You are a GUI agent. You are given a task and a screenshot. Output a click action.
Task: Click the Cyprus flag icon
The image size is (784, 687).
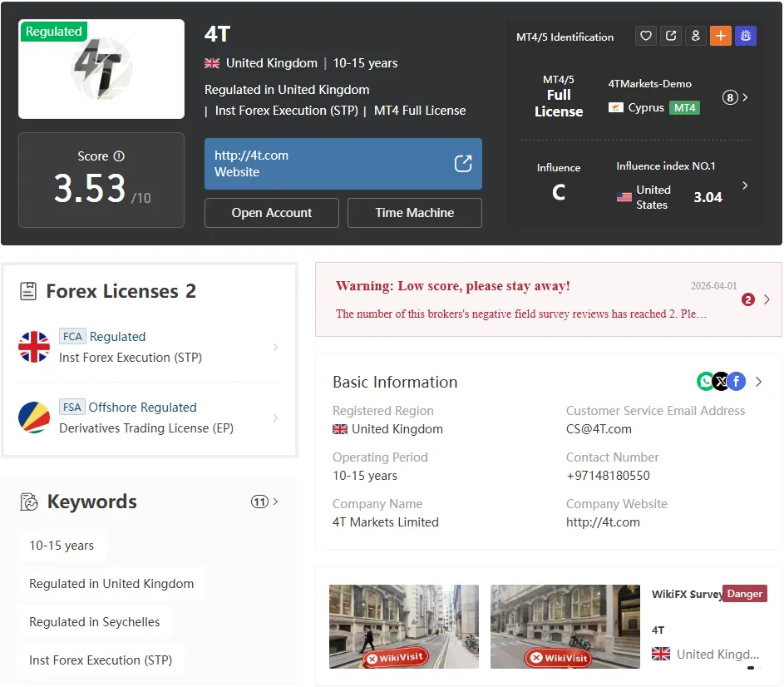coord(616,107)
